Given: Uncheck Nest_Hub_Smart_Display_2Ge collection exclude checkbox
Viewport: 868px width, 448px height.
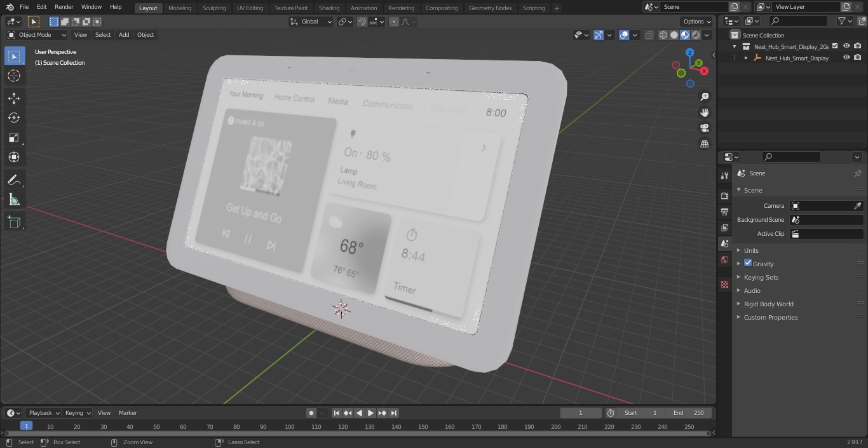Looking at the screenshot, I should (x=835, y=46).
